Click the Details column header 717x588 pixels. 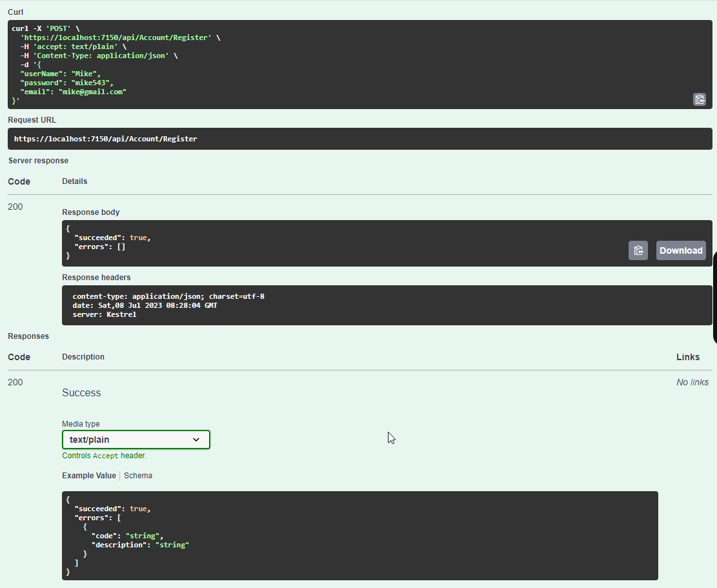[x=74, y=181]
